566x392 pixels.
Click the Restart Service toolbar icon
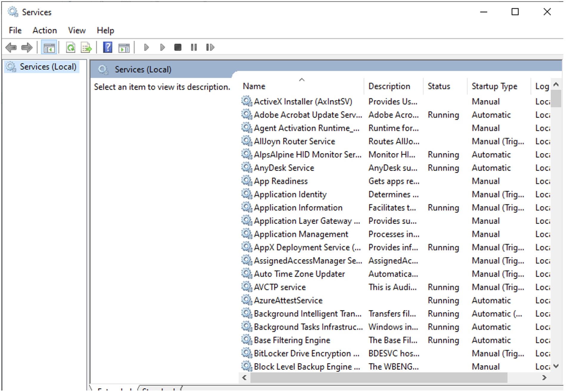tap(210, 47)
